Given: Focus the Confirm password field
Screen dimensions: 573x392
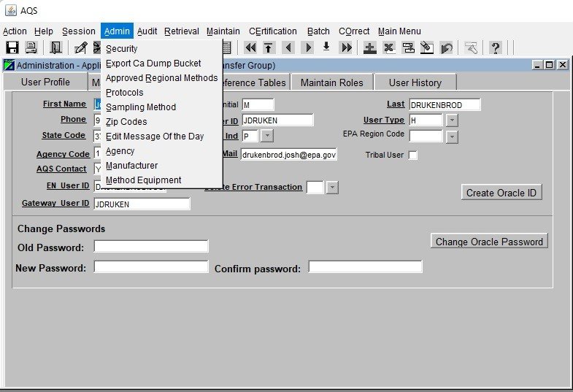Looking at the screenshot, I should [365, 267].
